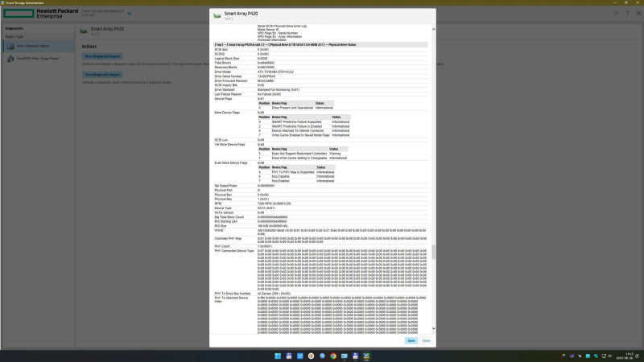Open Google Chrome from taskbar
Viewport: 644px width, 362px height.
click(x=333, y=356)
